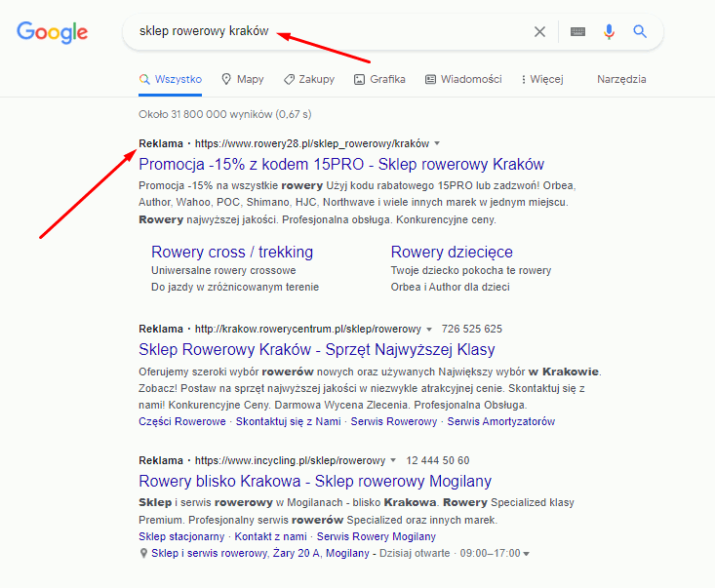Expand the dropdown arrow after rowery28.pl URL

point(437,143)
